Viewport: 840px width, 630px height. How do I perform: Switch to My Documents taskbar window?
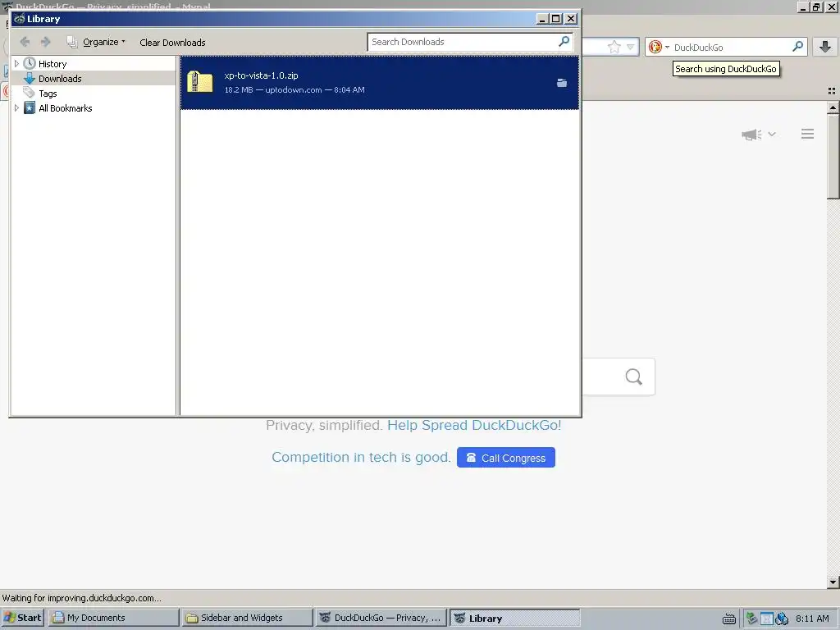[113, 618]
